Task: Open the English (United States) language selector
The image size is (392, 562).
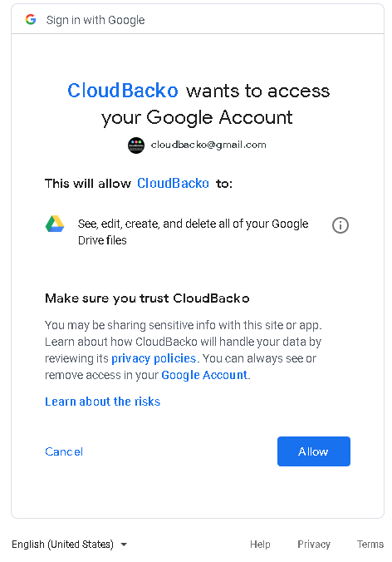Action: [x=70, y=545]
